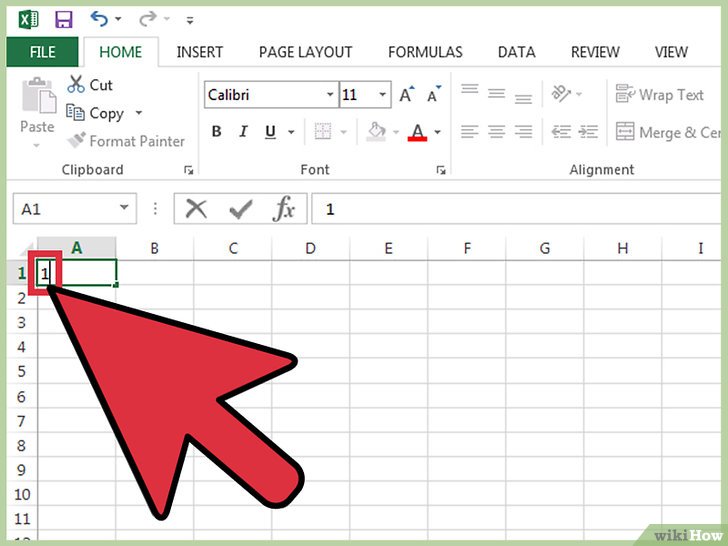Open the Orientation dropdown arrow
This screenshot has width=728, height=546.
pos(579,94)
